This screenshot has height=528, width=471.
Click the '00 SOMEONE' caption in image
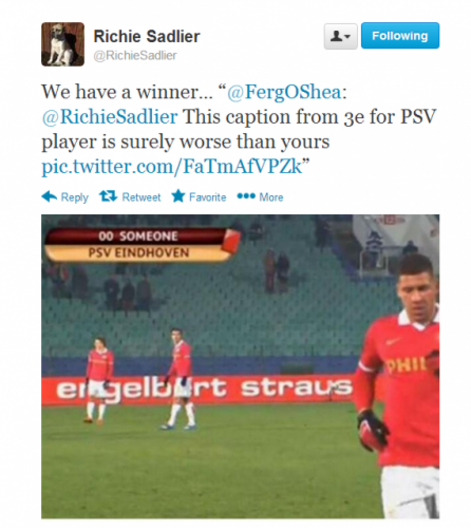click(x=138, y=236)
